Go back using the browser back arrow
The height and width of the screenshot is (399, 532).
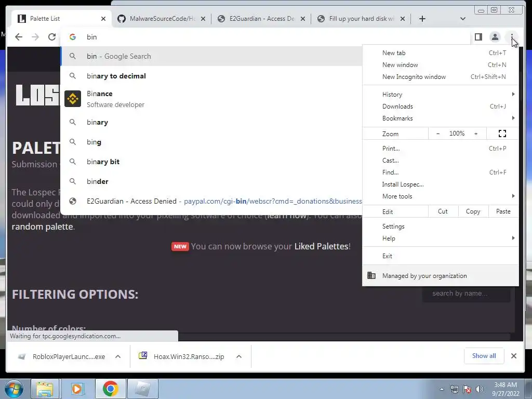19,37
